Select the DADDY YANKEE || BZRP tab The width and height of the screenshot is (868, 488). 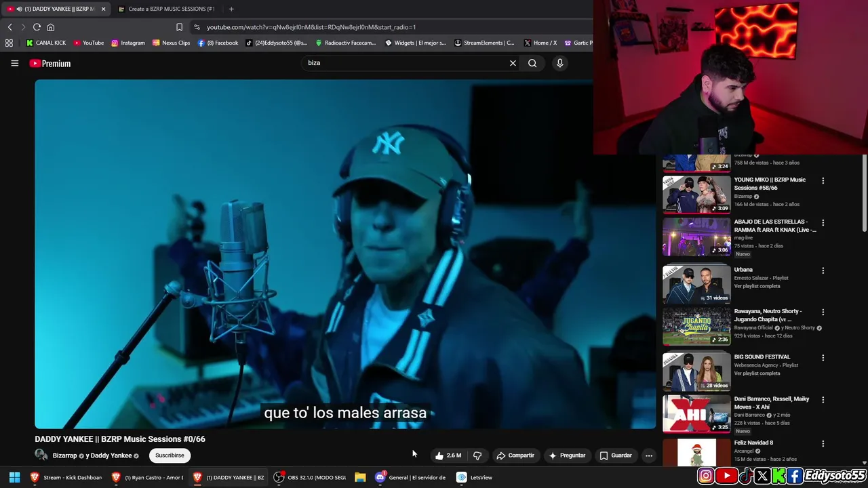pos(56,9)
